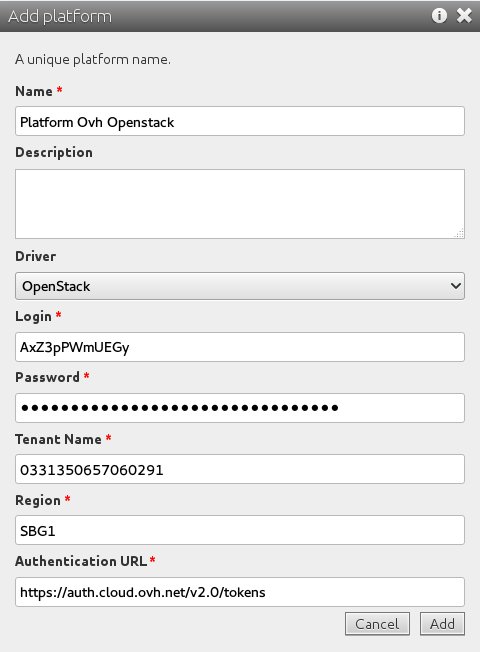The height and width of the screenshot is (652, 480).
Task: Grab the Description box resize handle
Action: [460, 234]
